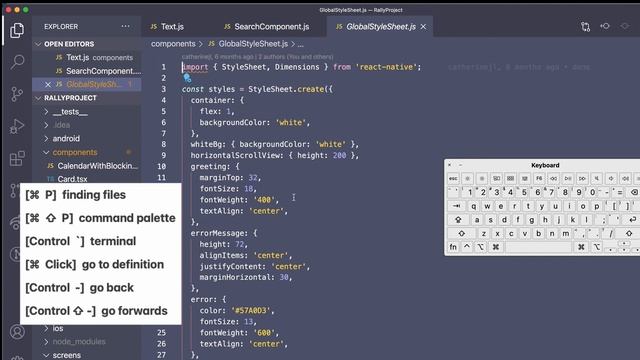Open Explorer more actions ellipsis menu
Viewport: 640px width, 360px height.
tap(125, 27)
